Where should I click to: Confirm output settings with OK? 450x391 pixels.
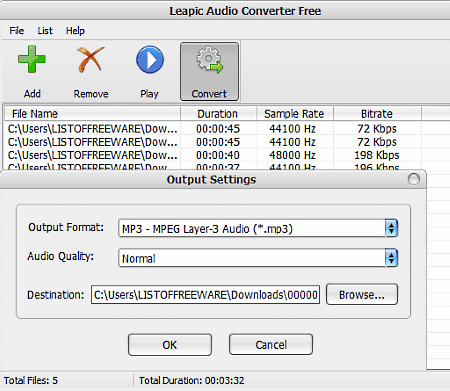[x=170, y=345]
